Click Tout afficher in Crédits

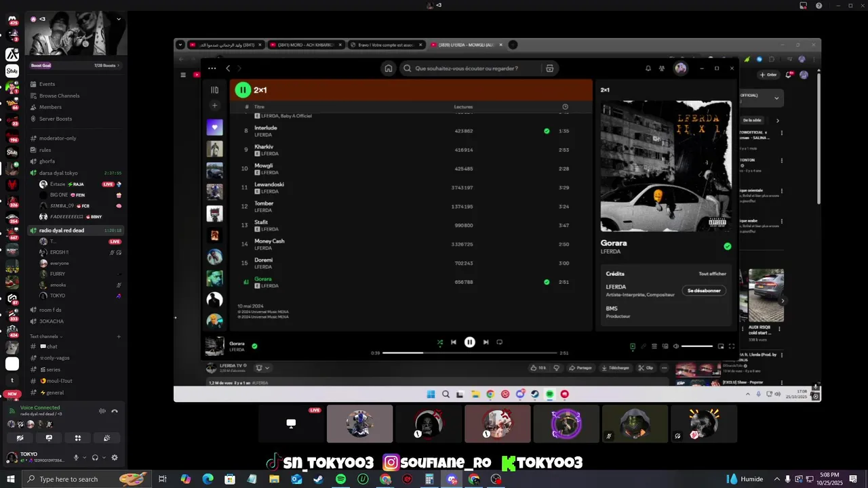click(713, 274)
